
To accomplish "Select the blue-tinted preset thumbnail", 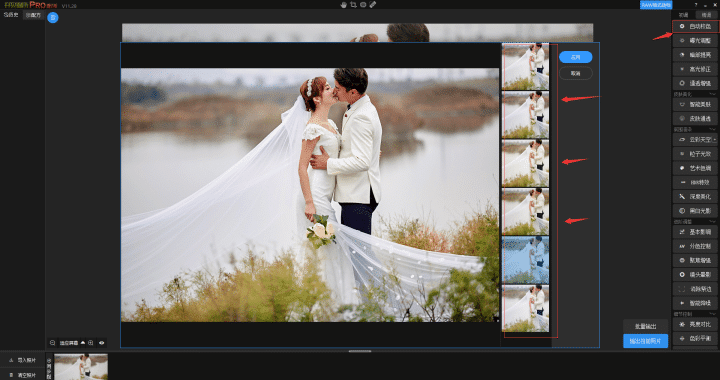I will pyautogui.click(x=525, y=260).
